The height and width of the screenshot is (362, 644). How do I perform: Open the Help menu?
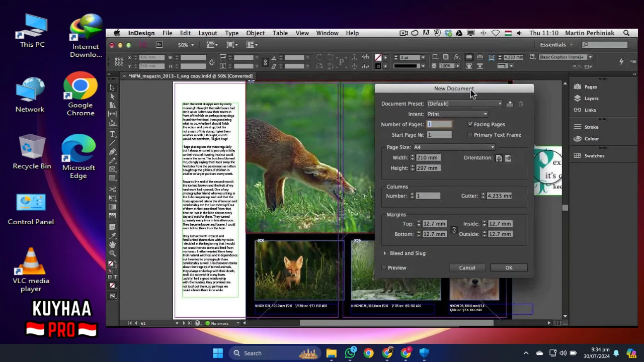click(352, 33)
